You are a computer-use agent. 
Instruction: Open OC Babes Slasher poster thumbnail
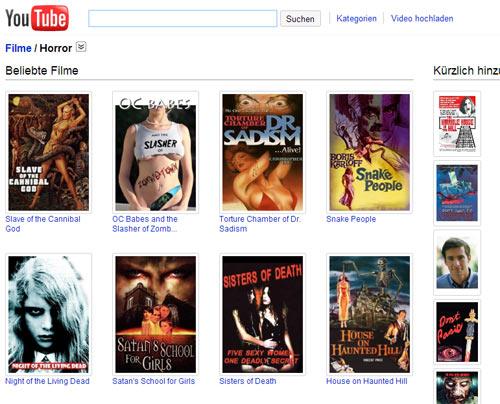click(x=156, y=152)
